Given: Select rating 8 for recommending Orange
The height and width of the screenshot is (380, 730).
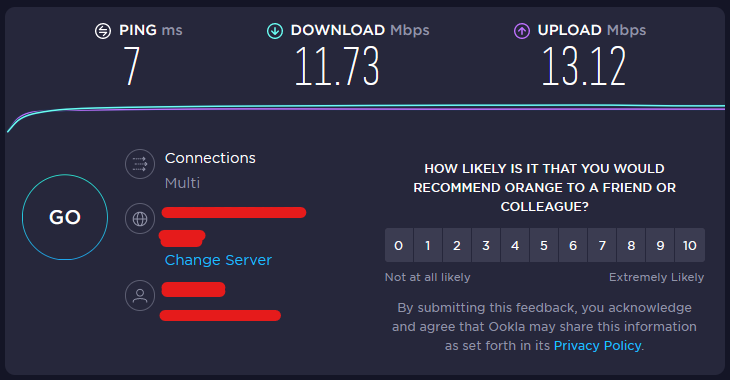Looking at the screenshot, I should click(631, 245).
